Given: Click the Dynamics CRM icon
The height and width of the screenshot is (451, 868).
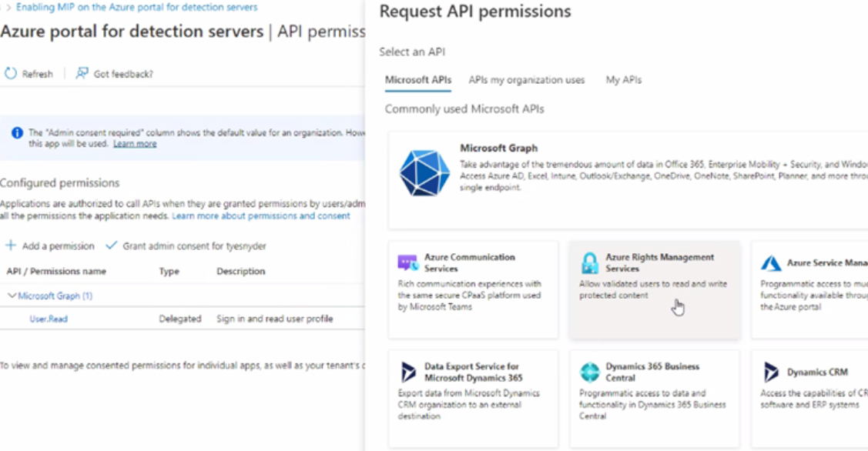Looking at the screenshot, I should (x=770, y=372).
